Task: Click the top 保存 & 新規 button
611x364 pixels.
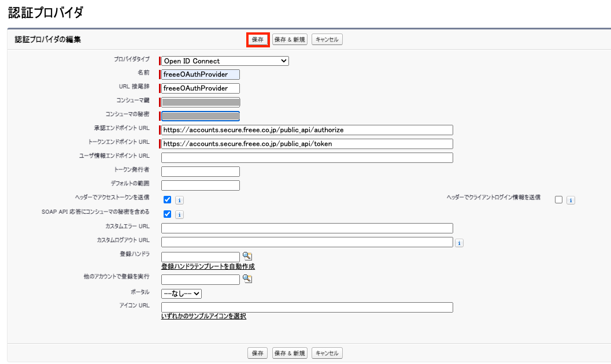Action: (x=290, y=40)
